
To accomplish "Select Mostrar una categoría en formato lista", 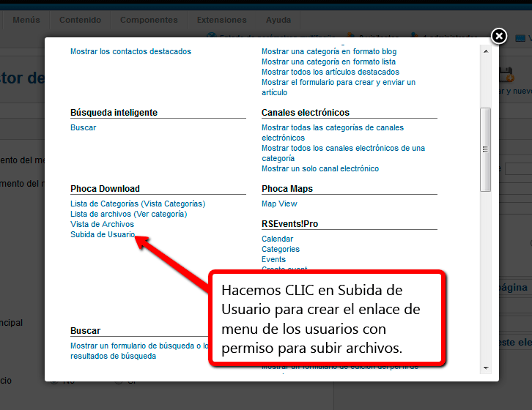I will click(328, 61).
